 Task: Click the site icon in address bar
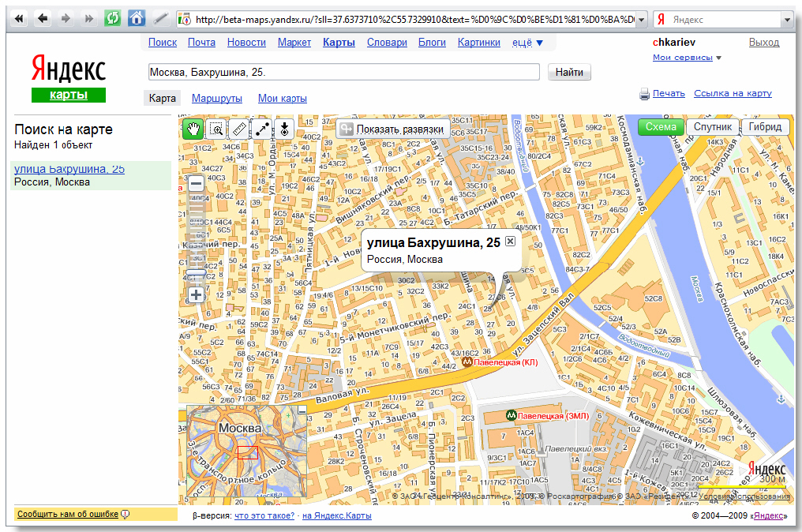click(x=185, y=20)
